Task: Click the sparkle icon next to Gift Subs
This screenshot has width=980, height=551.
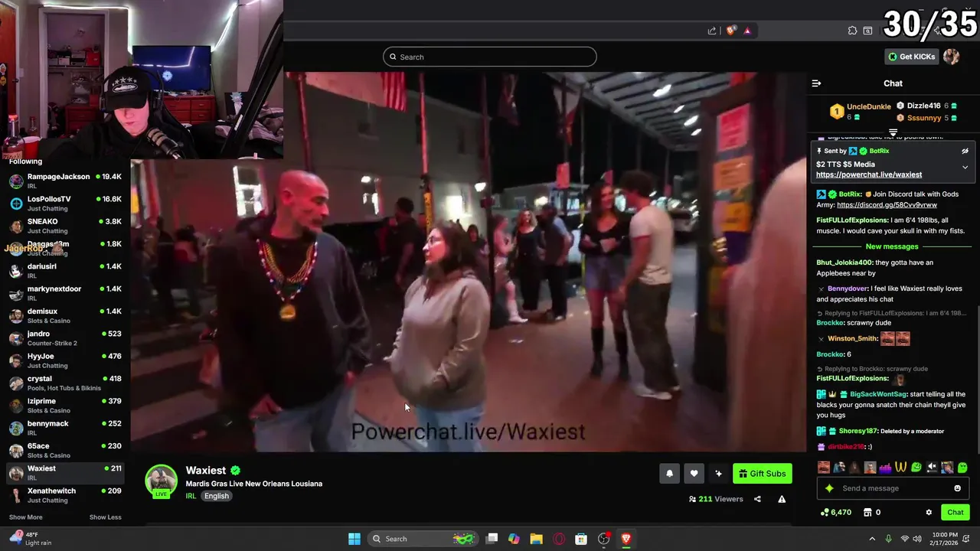Action: 718,474
